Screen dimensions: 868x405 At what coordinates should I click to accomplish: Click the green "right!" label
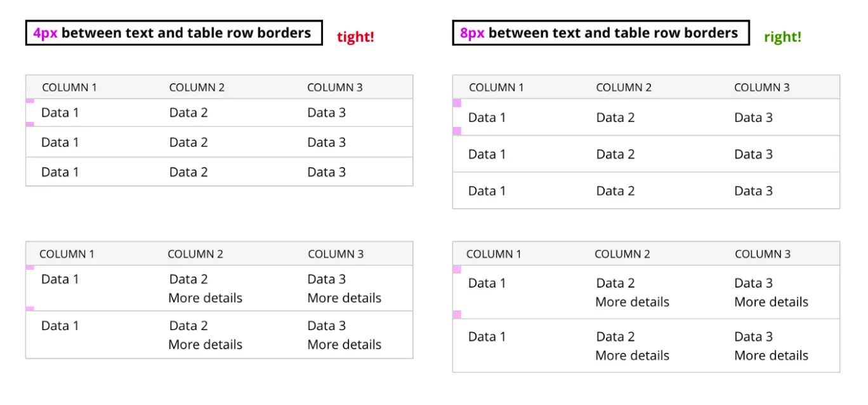pos(782,37)
